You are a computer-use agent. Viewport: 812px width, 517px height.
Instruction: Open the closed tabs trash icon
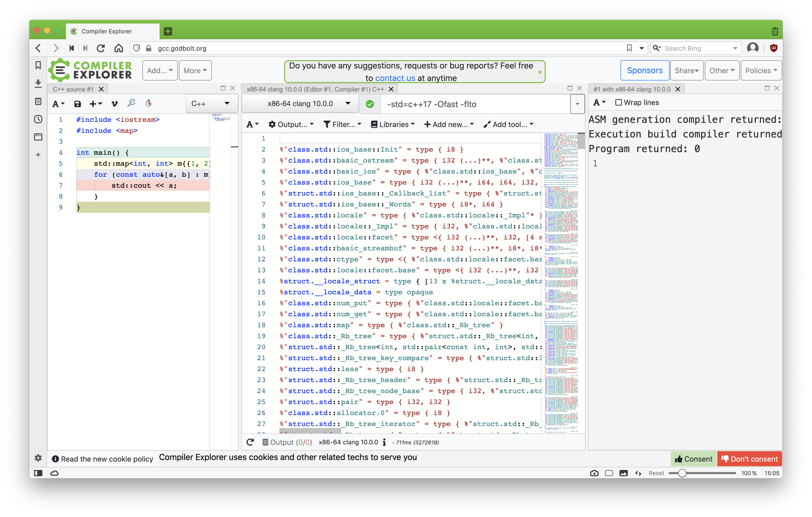pyautogui.click(x=775, y=31)
